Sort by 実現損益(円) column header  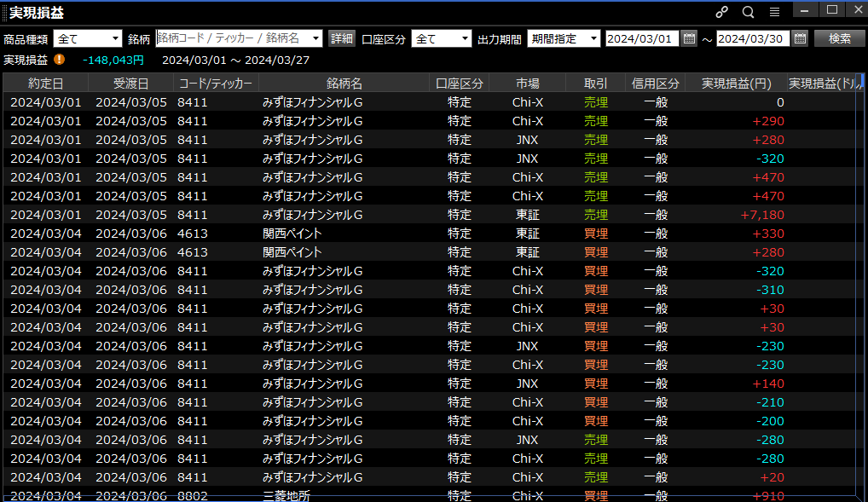tap(736, 83)
